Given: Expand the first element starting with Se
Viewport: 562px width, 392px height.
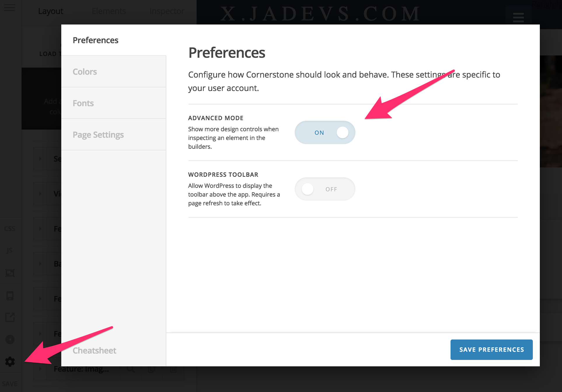Looking at the screenshot, I should click(40, 159).
